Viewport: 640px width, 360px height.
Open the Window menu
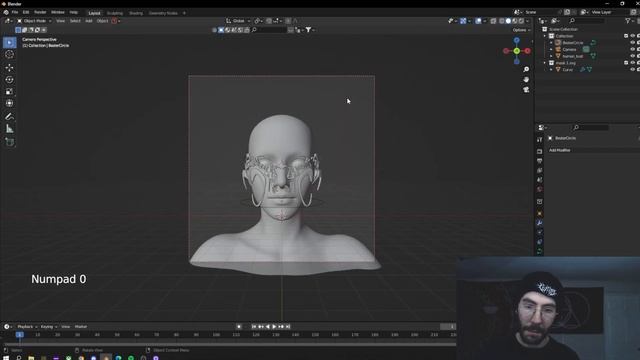coord(58,13)
